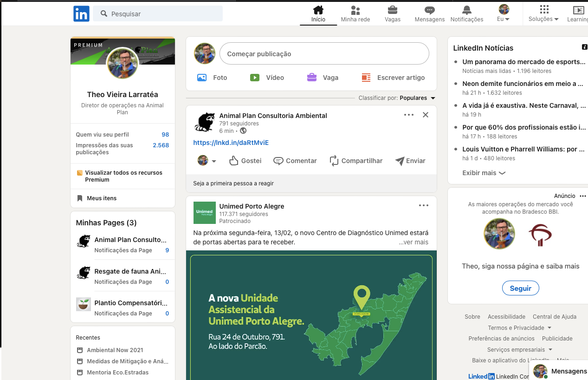
Task: Open Animal Plan Consulto... page
Action: click(130, 240)
